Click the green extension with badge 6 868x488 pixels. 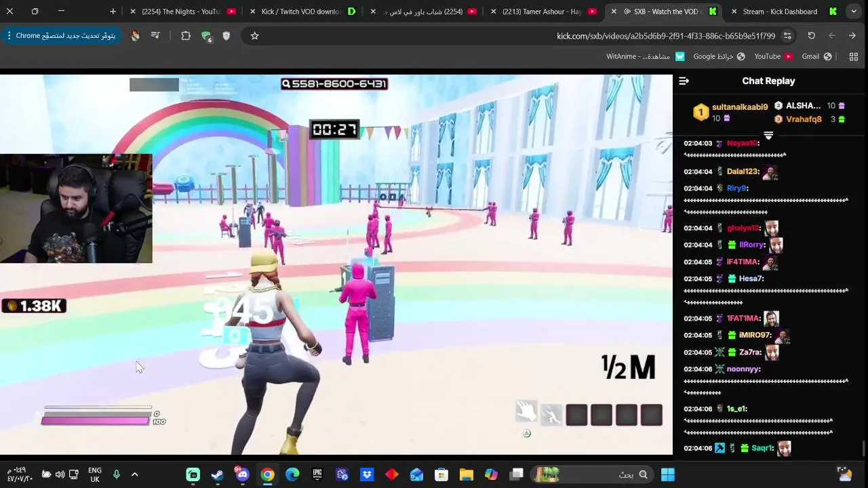206,37
